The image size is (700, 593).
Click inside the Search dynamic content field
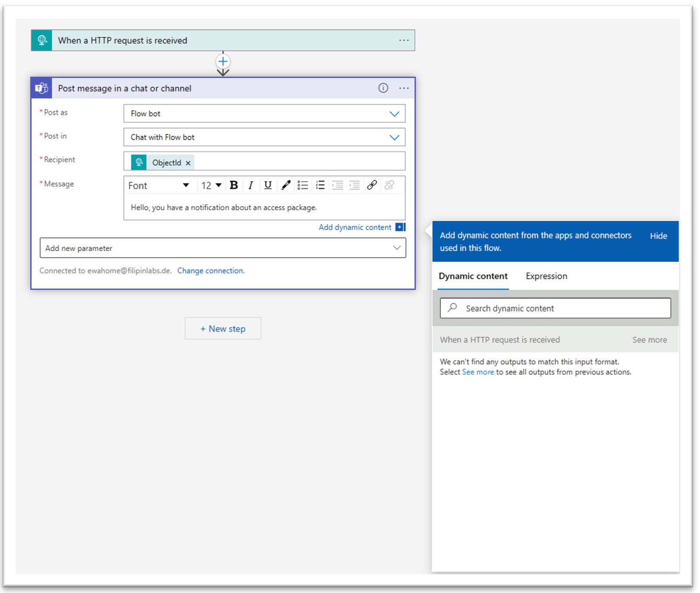(555, 308)
